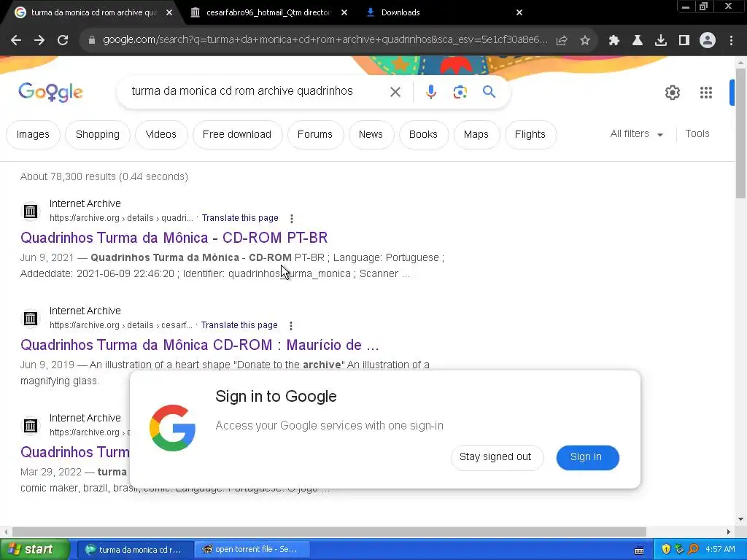Filter results by Images
This screenshot has width=747, height=560.
click(x=33, y=135)
